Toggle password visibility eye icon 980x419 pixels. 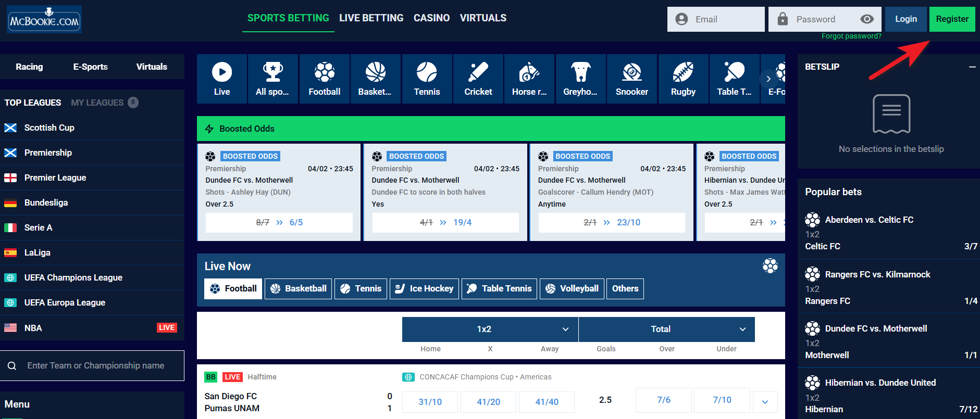click(867, 19)
